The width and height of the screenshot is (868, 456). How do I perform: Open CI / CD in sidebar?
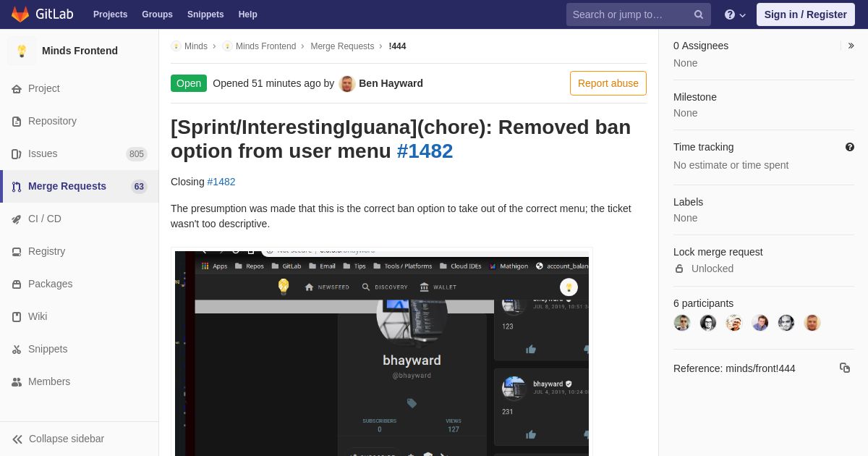pyautogui.click(x=45, y=219)
